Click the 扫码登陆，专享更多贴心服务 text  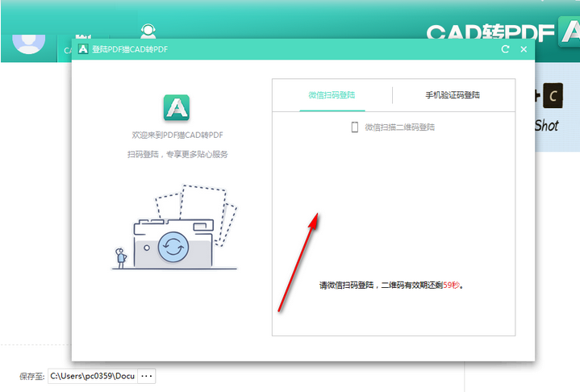pyautogui.click(x=177, y=154)
